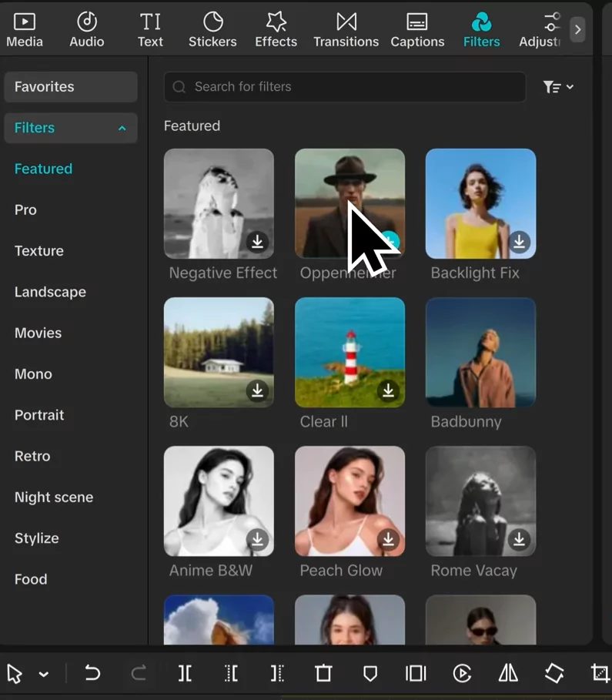612x700 pixels.
Task: Select the Peach Glow filter thumbnail
Action: coord(349,501)
